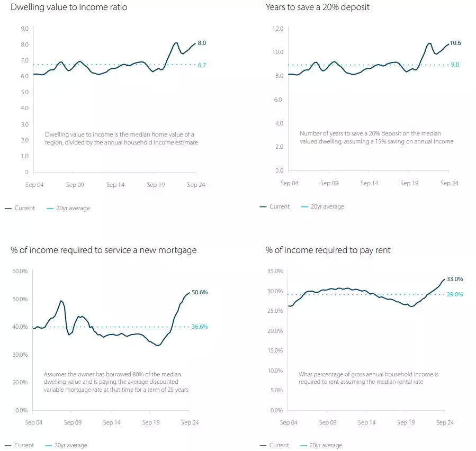Viewport: 476px width, 451px height.
Task: Click the 50.6% mortgage servicing label
Action: pos(200,292)
